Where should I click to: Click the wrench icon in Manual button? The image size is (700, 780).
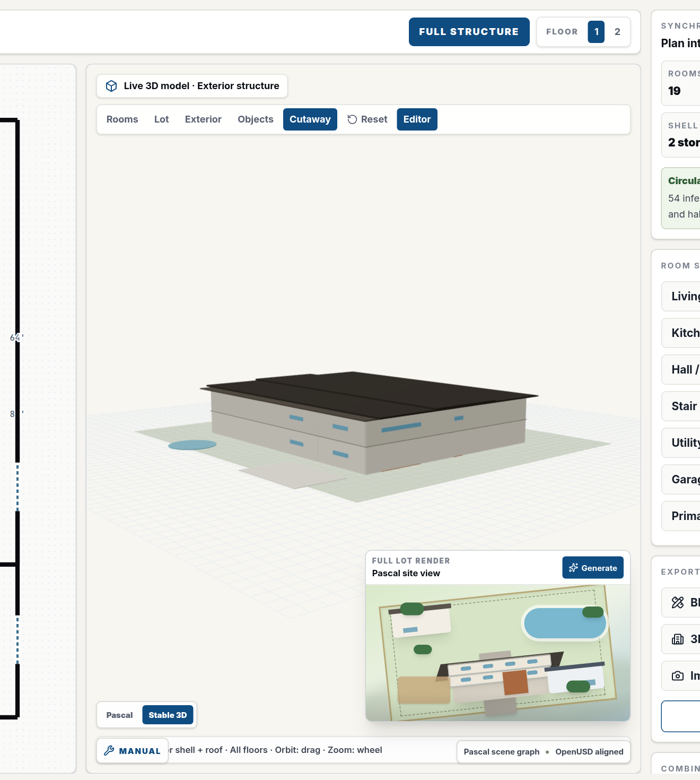coord(109,750)
